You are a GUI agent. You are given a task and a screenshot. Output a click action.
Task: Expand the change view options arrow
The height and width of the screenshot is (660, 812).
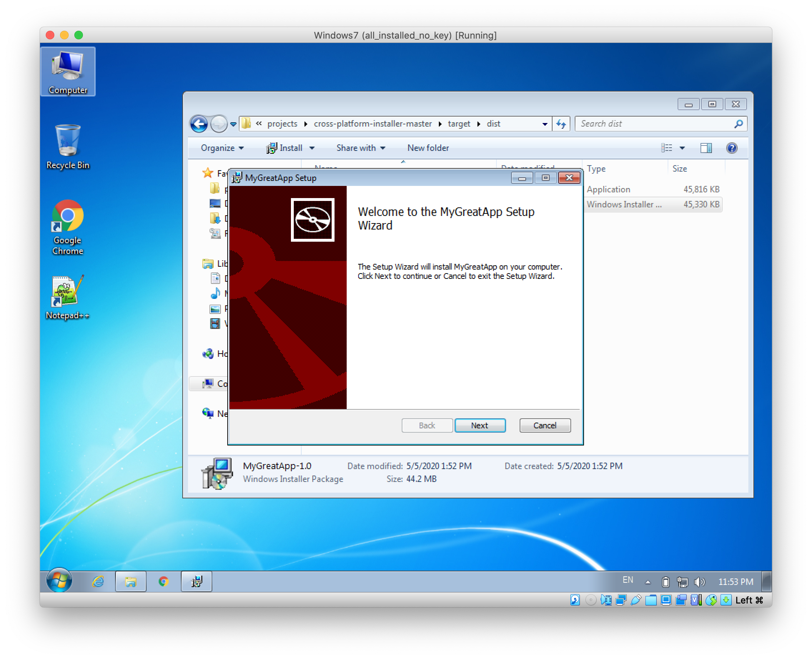(x=682, y=148)
